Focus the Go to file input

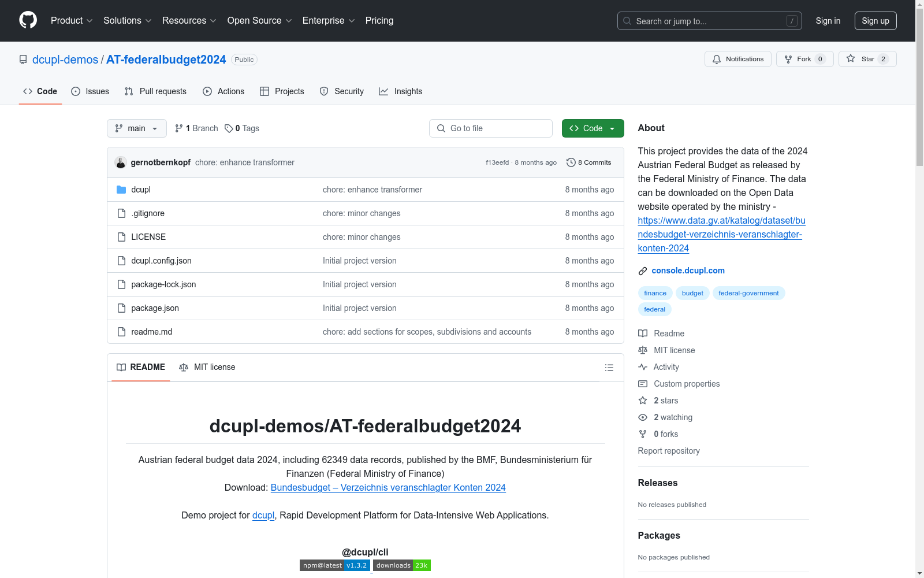(x=491, y=128)
